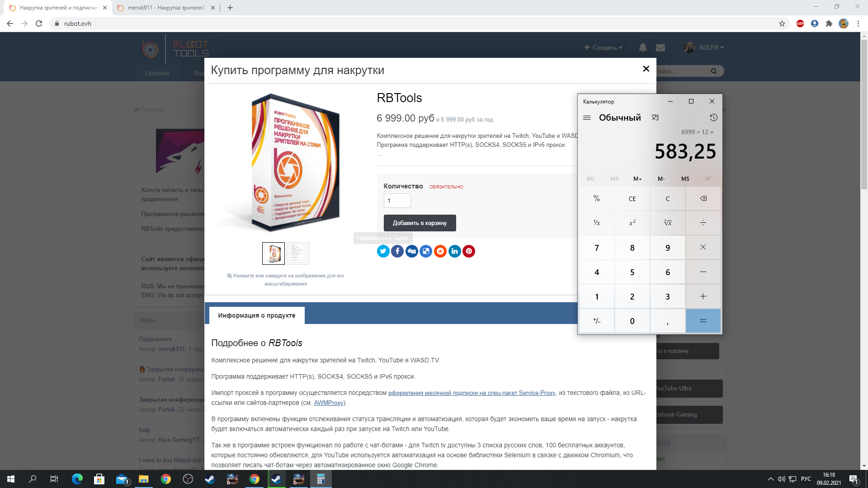Share product on Twitter icon

coord(383,251)
